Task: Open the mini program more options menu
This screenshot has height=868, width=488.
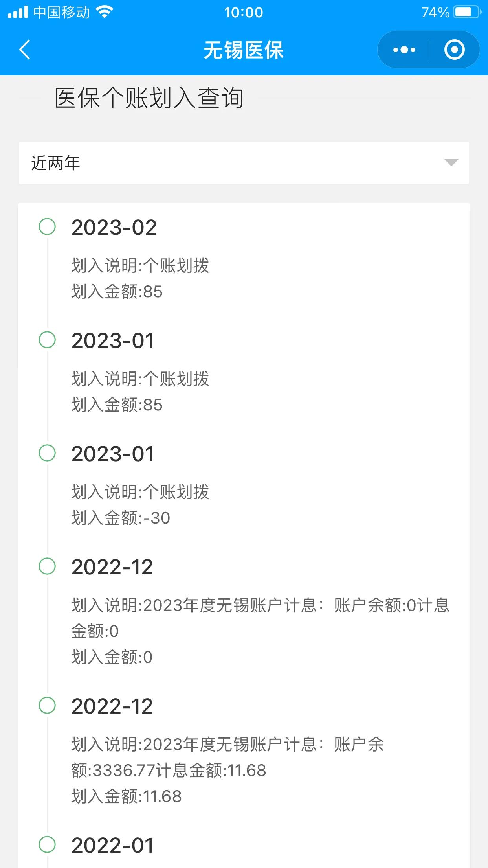Action: pyautogui.click(x=404, y=50)
